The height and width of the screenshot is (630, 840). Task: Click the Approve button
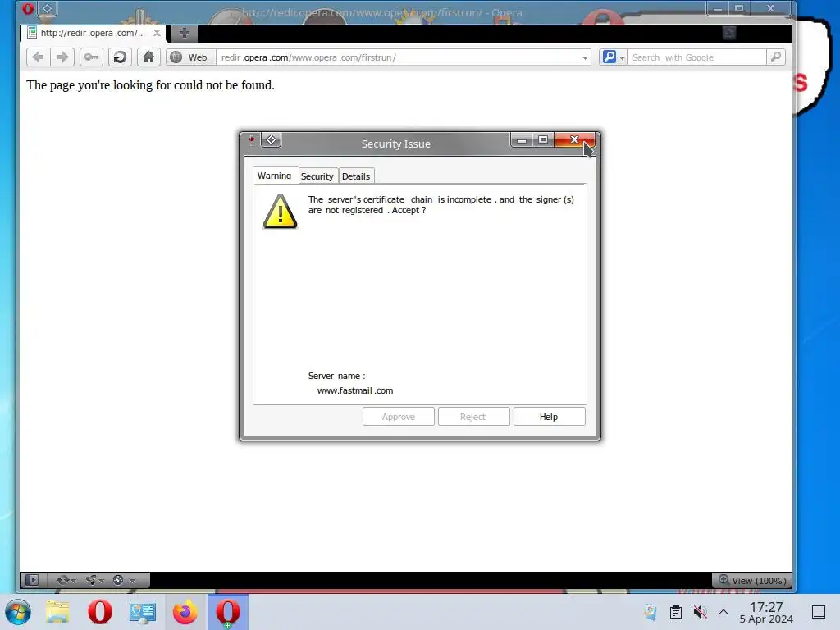click(399, 417)
